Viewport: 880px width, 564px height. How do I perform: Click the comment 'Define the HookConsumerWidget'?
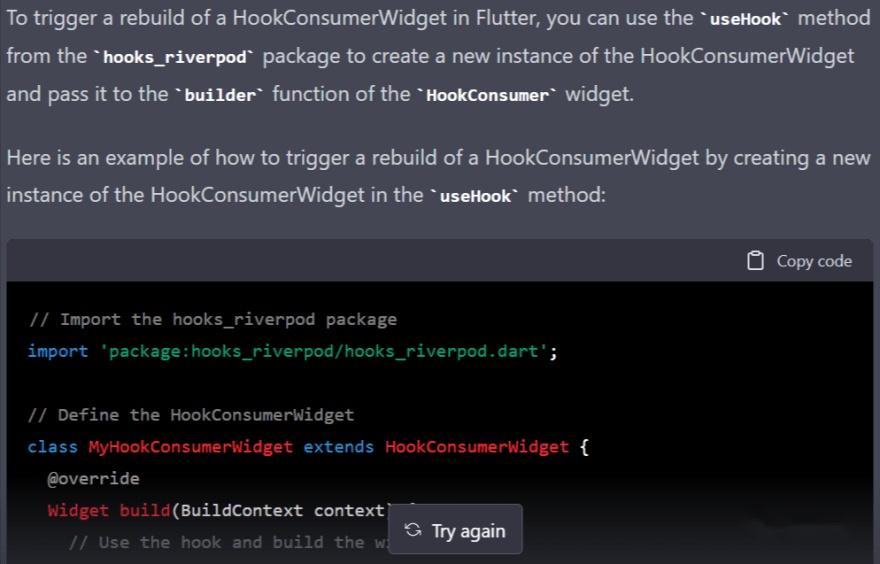point(191,415)
